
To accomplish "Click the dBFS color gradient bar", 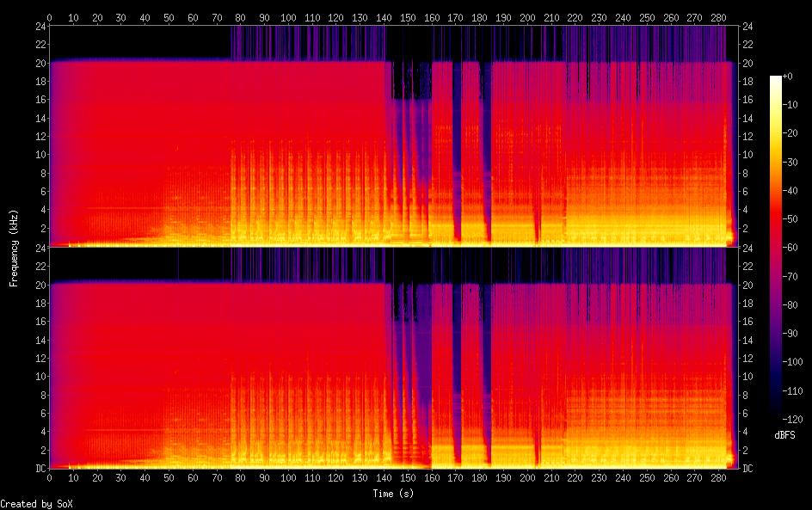I will coord(775,248).
